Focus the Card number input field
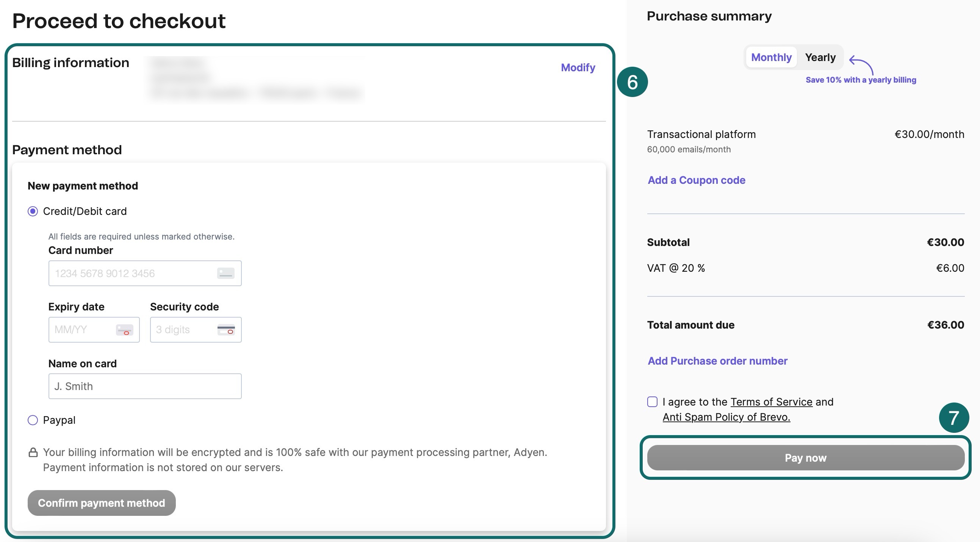980x542 pixels. coord(145,273)
